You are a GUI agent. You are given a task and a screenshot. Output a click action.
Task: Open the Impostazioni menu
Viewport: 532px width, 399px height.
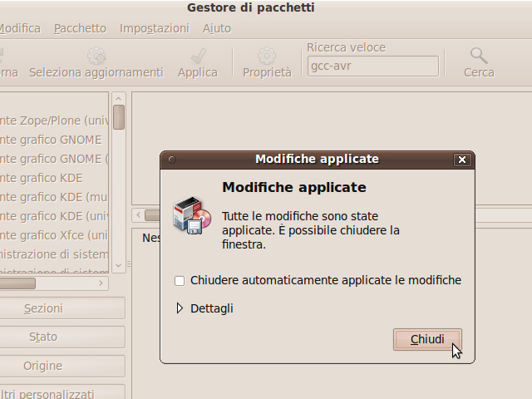point(154,28)
